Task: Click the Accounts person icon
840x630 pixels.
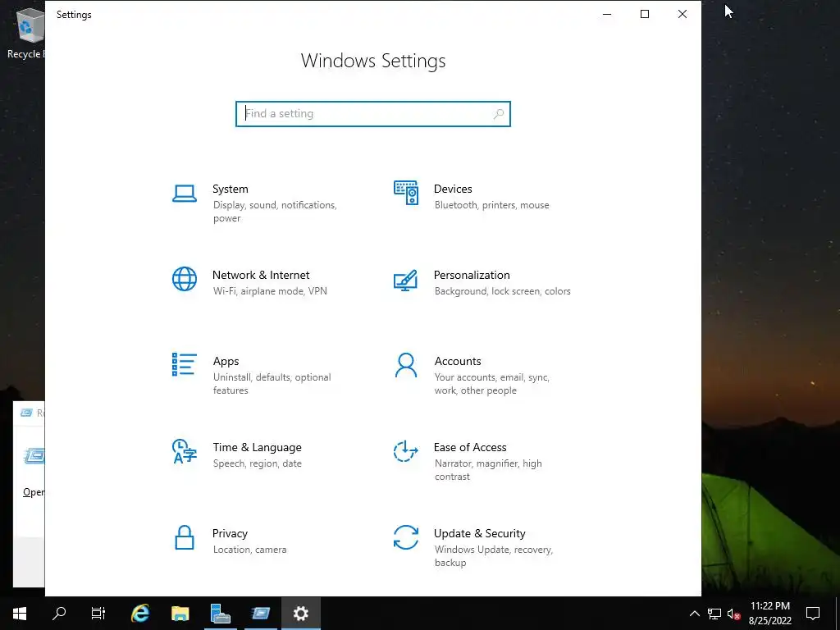Action: (405, 365)
